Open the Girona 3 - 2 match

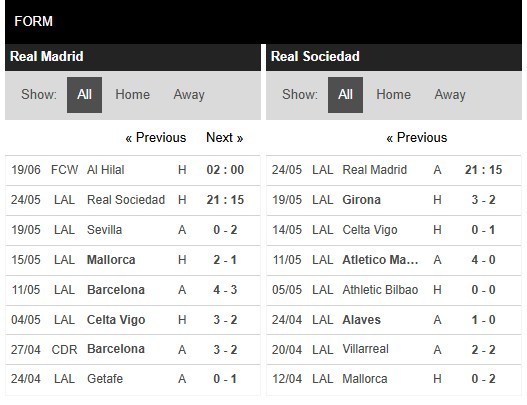pyautogui.click(x=394, y=200)
